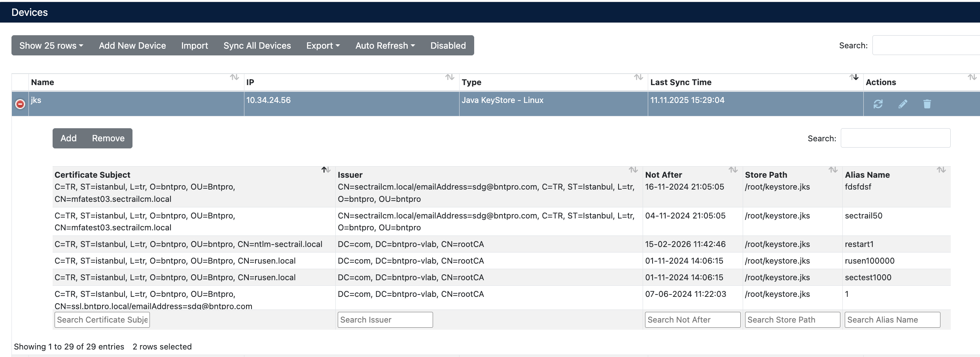Click the Import toolbar button
The height and width of the screenshot is (357, 980).
[195, 46]
